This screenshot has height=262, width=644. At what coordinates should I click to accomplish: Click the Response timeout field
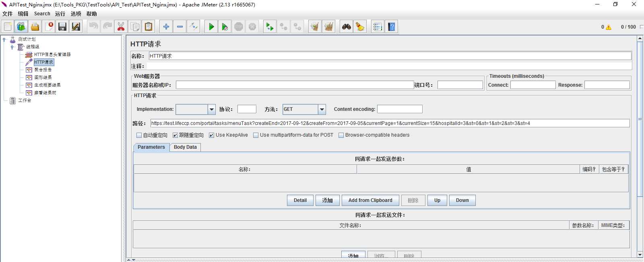[607, 85]
